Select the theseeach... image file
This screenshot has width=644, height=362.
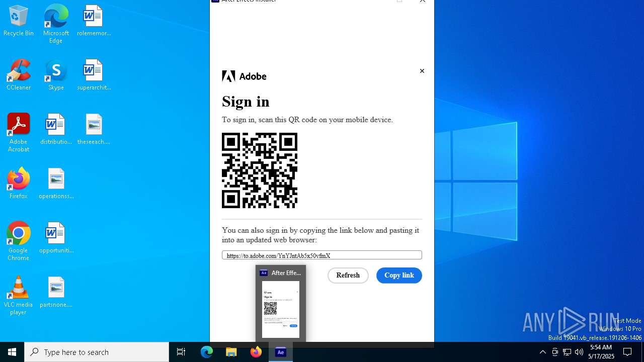(x=94, y=130)
